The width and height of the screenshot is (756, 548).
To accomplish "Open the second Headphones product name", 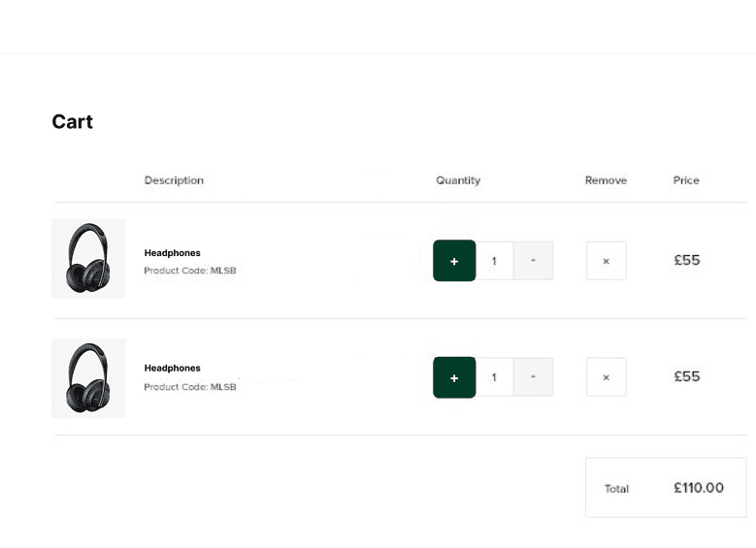I will click(173, 369).
